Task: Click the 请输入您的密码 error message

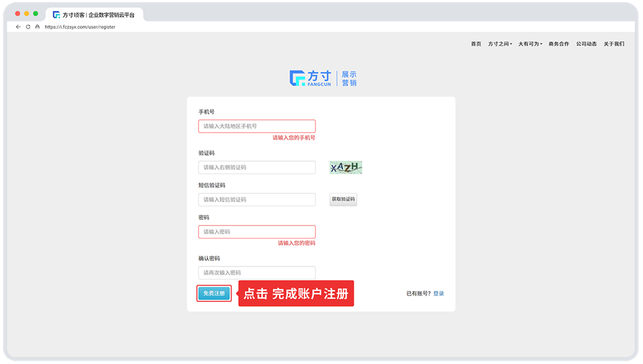Action: [x=296, y=243]
